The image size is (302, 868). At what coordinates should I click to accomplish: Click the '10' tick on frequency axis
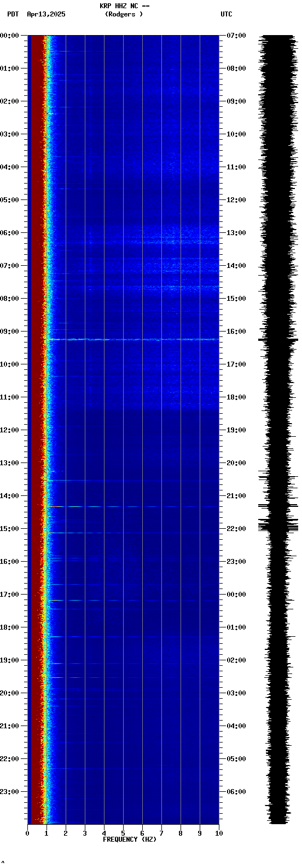(x=219, y=833)
